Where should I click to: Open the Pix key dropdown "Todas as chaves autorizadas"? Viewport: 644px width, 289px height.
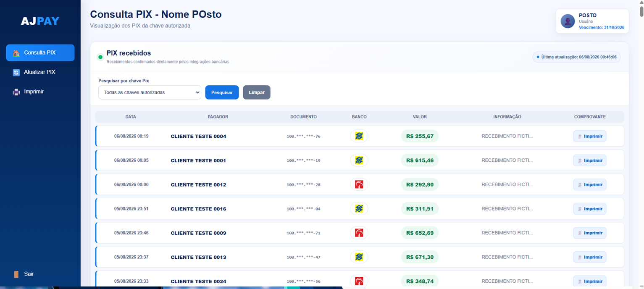150,92
